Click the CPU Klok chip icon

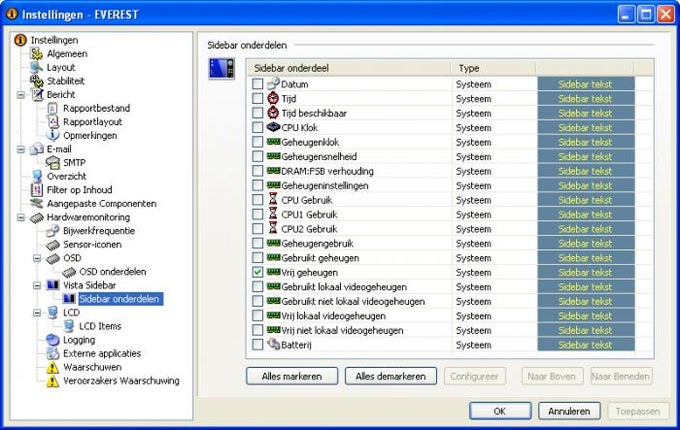tap(273, 127)
